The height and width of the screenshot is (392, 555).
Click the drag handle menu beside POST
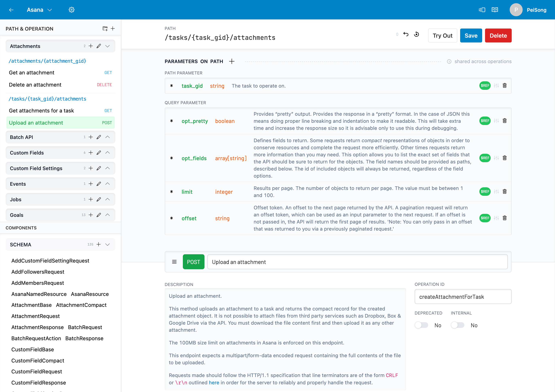click(174, 262)
